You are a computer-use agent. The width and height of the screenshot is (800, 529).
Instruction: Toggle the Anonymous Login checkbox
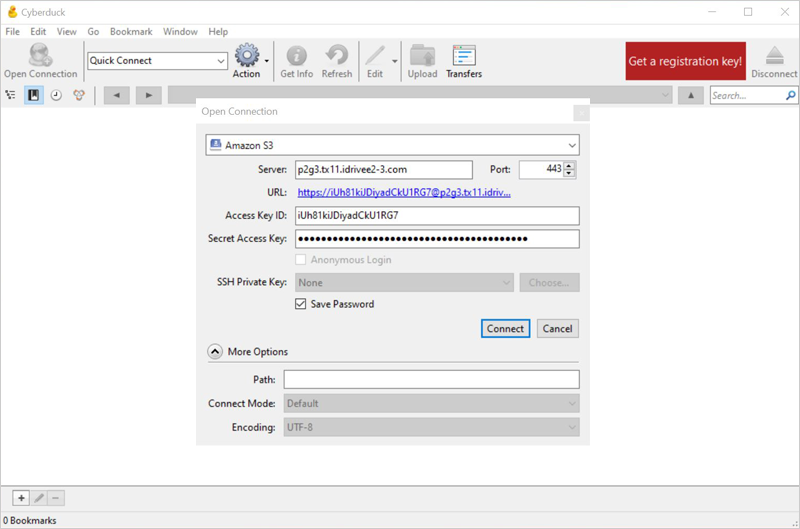click(x=301, y=260)
